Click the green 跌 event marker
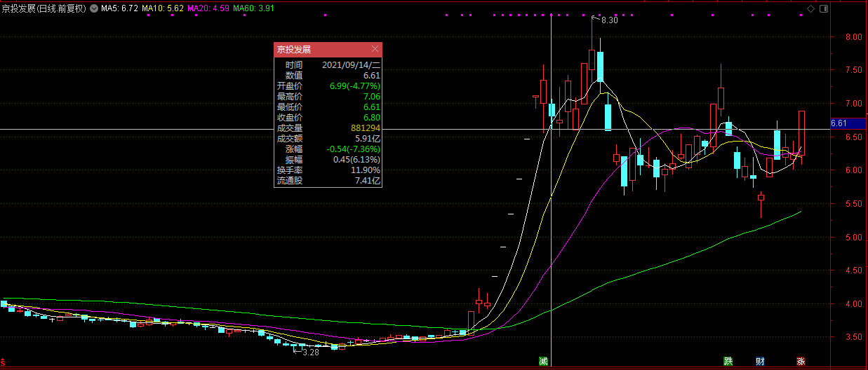868x370 pixels. tap(728, 362)
